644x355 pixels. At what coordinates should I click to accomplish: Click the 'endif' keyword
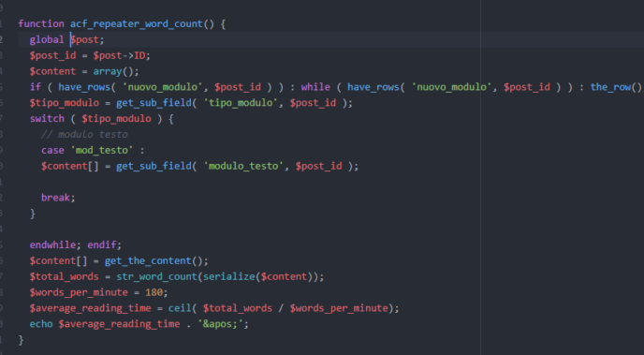pyautogui.click(x=102, y=244)
